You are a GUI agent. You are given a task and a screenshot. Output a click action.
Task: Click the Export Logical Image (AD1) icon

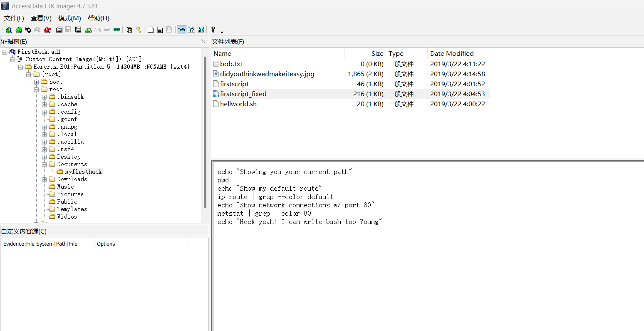click(78, 30)
